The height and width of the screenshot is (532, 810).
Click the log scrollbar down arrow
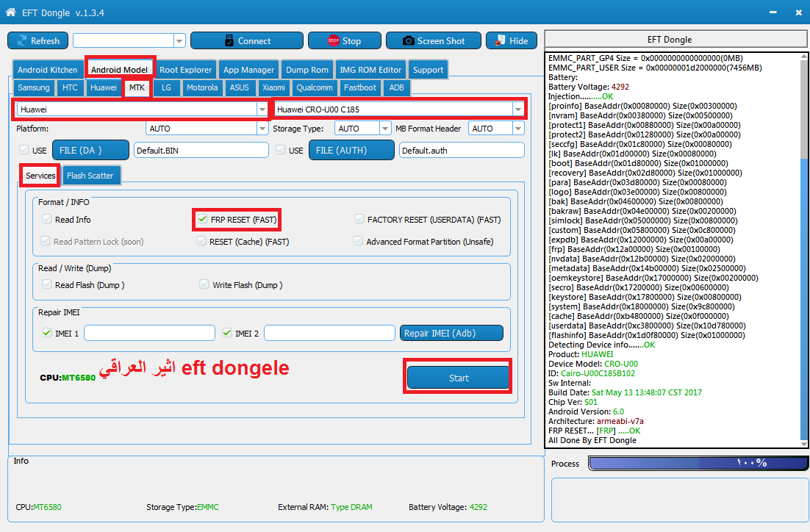pyautogui.click(x=804, y=444)
